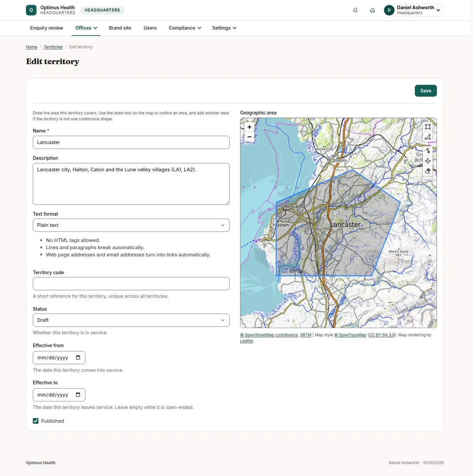Image resolution: width=473 pixels, height=476 pixels.
Task: Select the draw rectangle tool on map
Action: [x=428, y=127]
